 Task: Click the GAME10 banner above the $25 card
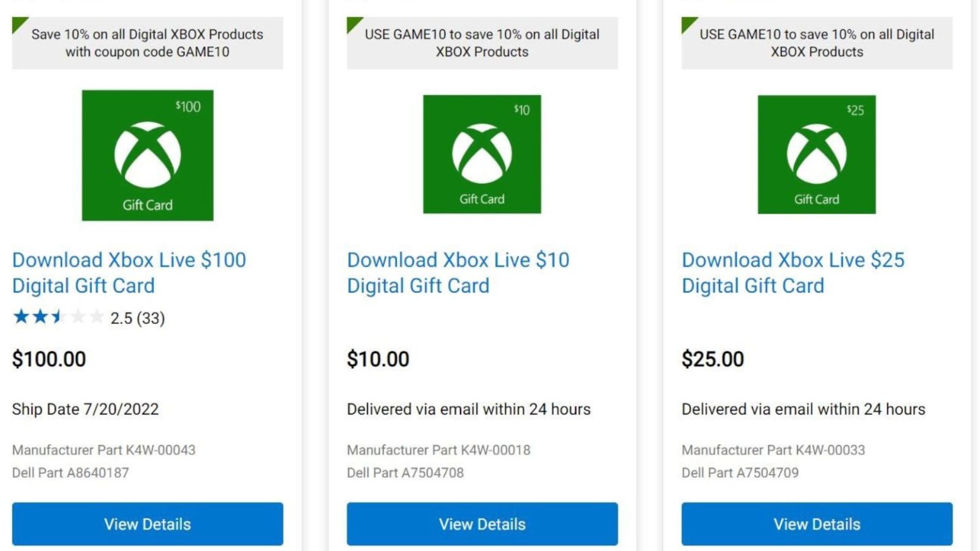(x=817, y=43)
